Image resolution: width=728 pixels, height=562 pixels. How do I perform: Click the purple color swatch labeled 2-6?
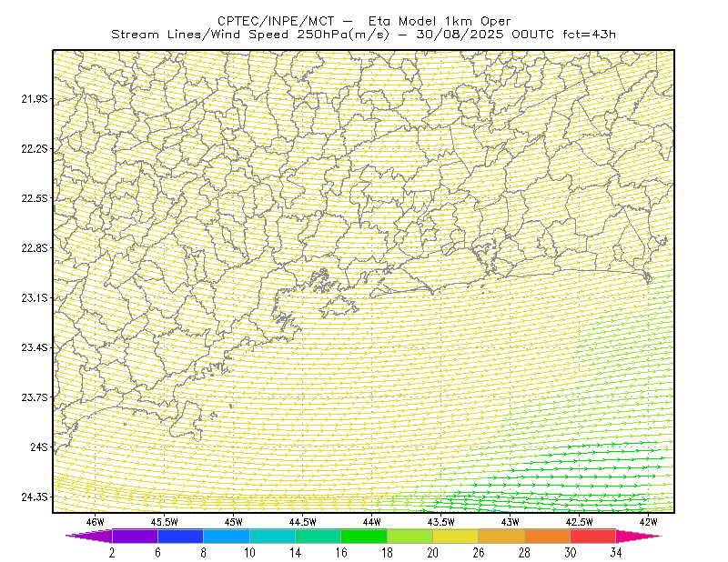click(x=135, y=536)
